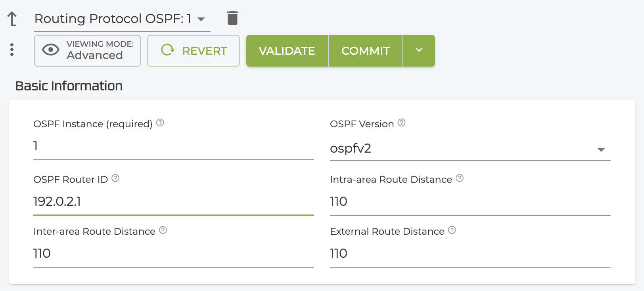Click the up-arrow navigate to parent icon
Screen dimensions: 644x291
(12, 19)
